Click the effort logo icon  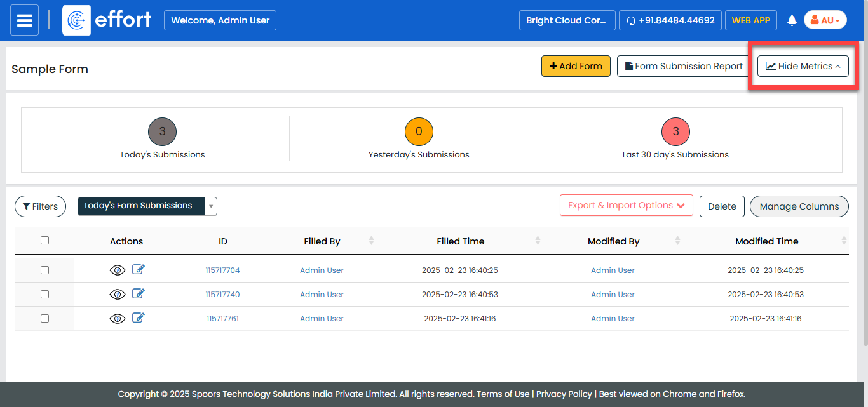coord(76,20)
